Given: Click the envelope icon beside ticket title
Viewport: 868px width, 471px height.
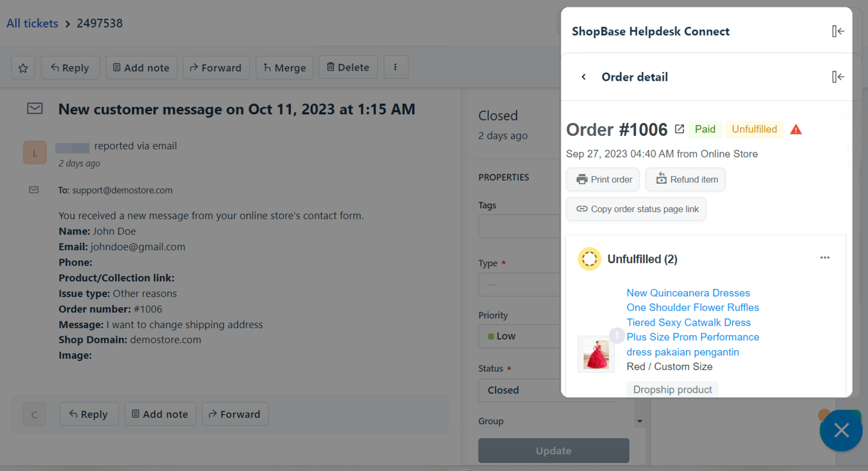Looking at the screenshot, I should tap(35, 108).
